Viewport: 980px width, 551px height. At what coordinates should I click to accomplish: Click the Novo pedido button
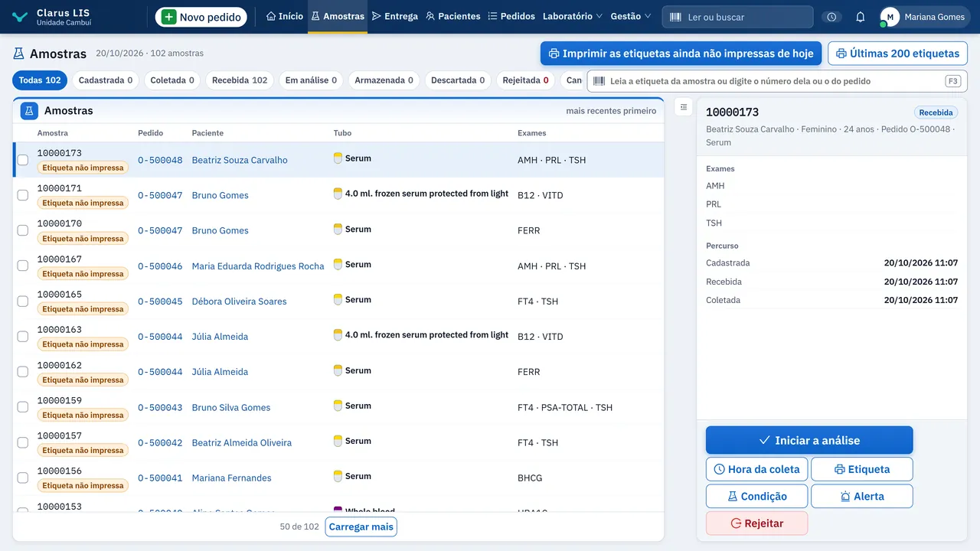coord(201,17)
